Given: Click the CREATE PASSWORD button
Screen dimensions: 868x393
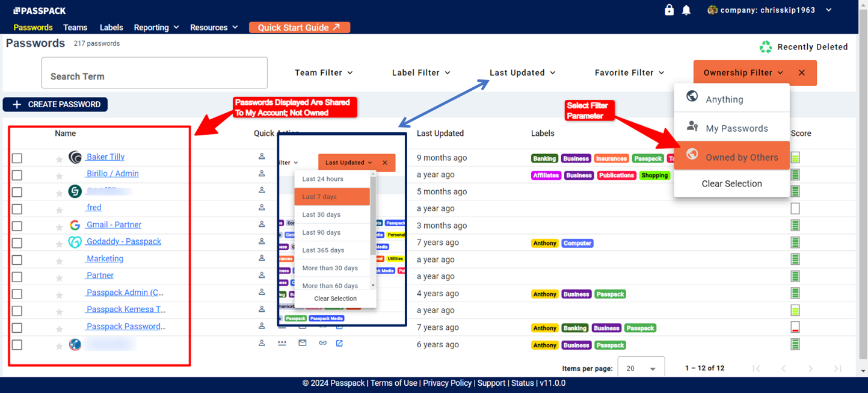Looking at the screenshot, I should [55, 105].
